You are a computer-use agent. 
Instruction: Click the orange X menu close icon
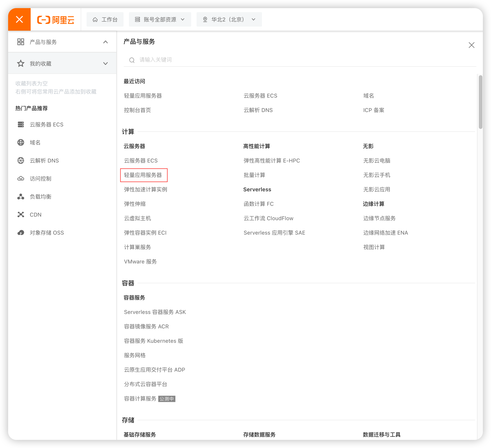point(19,19)
